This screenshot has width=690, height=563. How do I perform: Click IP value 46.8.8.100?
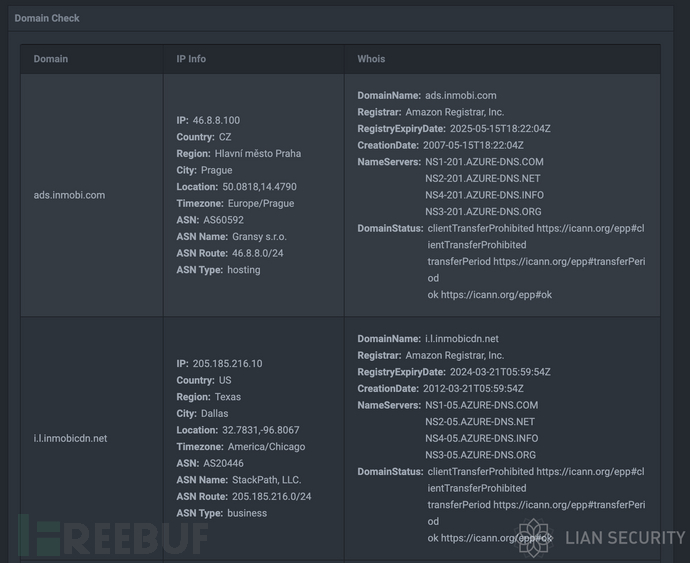coord(216,120)
